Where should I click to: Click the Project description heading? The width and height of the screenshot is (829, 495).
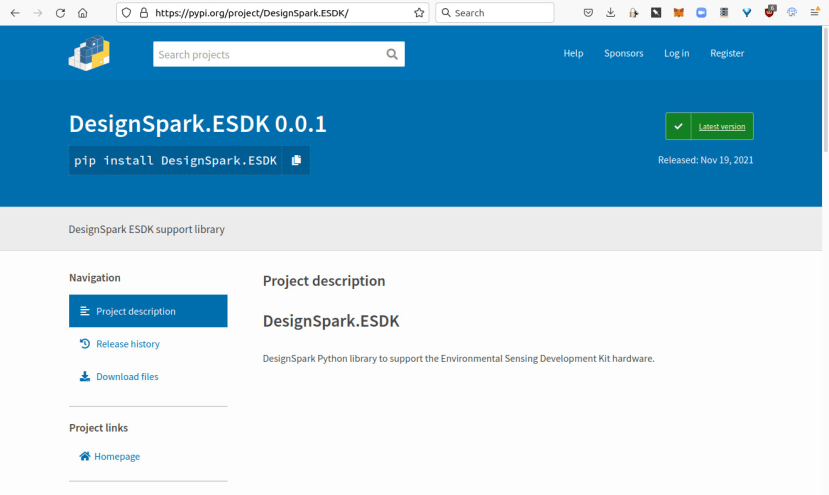click(x=324, y=281)
